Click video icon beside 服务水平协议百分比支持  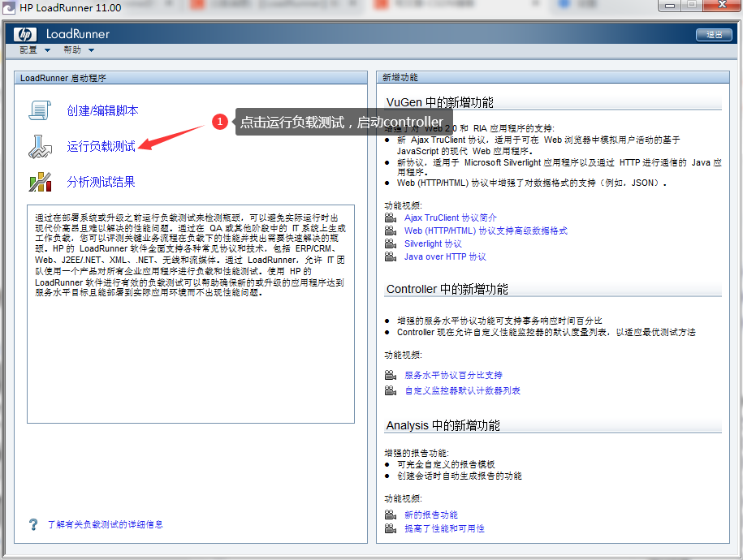tap(391, 375)
